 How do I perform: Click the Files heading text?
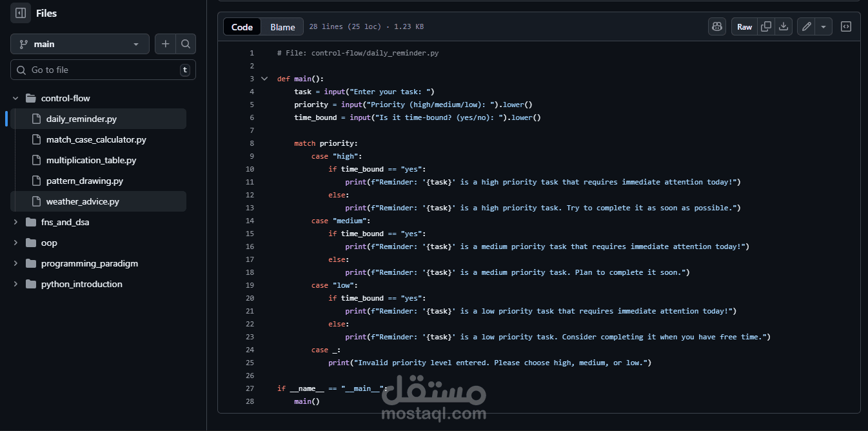pos(46,13)
